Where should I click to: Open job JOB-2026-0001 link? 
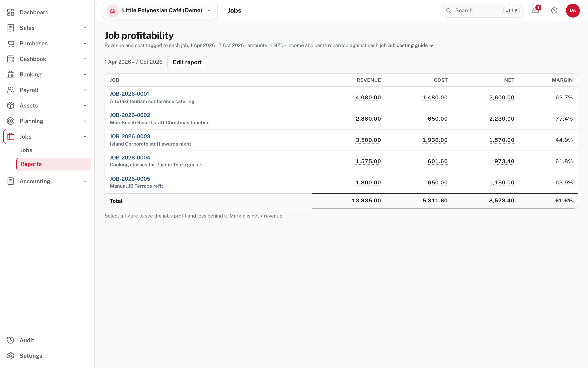point(129,94)
